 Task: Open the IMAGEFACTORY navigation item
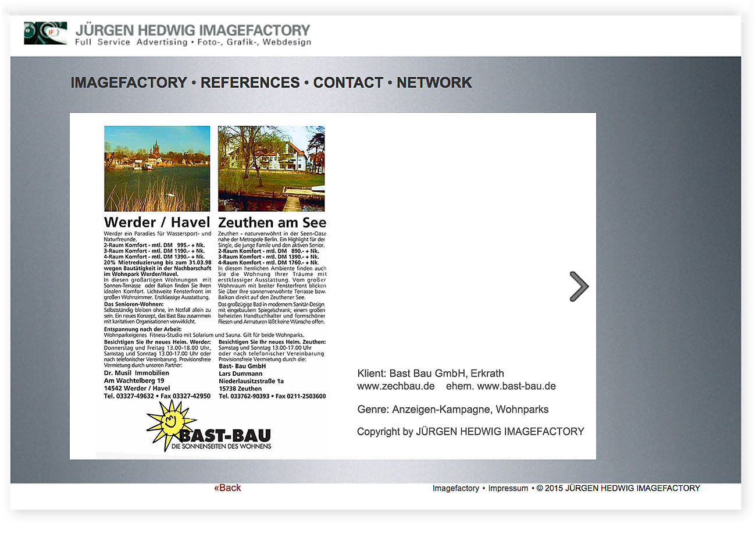tap(129, 83)
